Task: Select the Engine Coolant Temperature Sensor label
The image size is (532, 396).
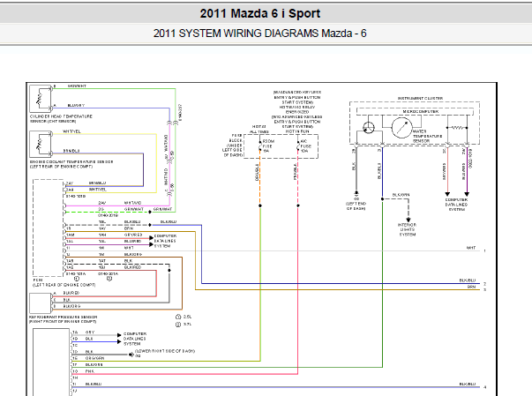Action: [x=71, y=164]
